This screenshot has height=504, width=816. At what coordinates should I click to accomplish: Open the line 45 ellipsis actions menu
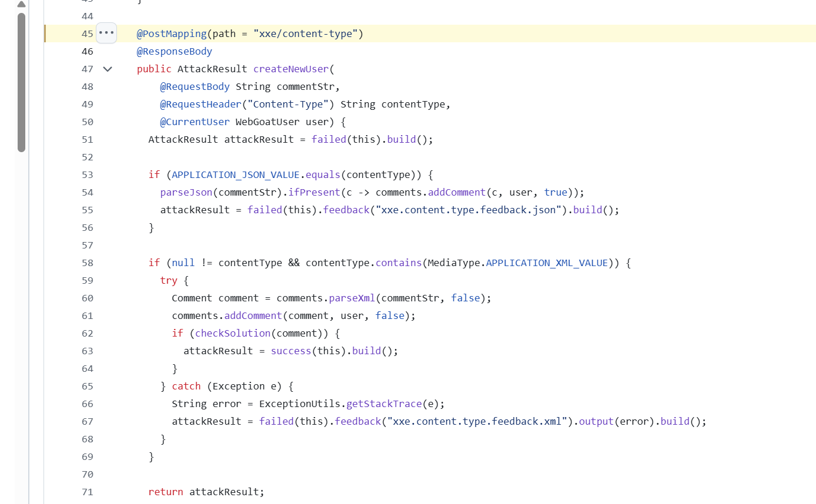(x=106, y=33)
